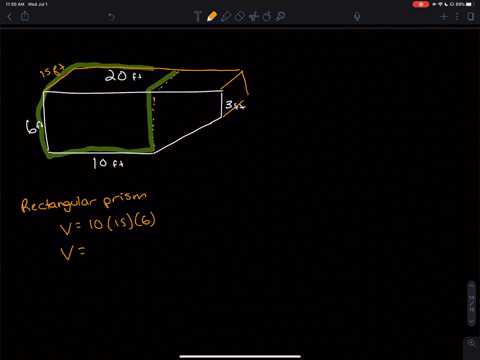
Task: Tap the iOS home indicator bar
Action: click(x=240, y=356)
